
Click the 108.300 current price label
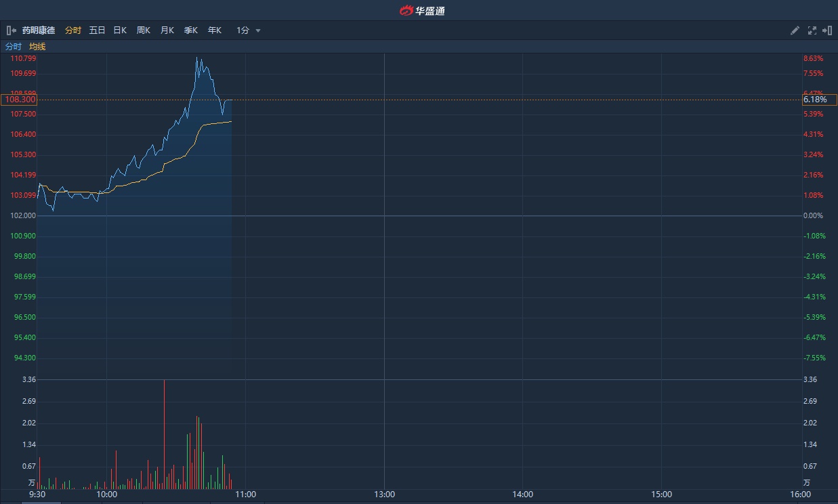click(x=20, y=100)
